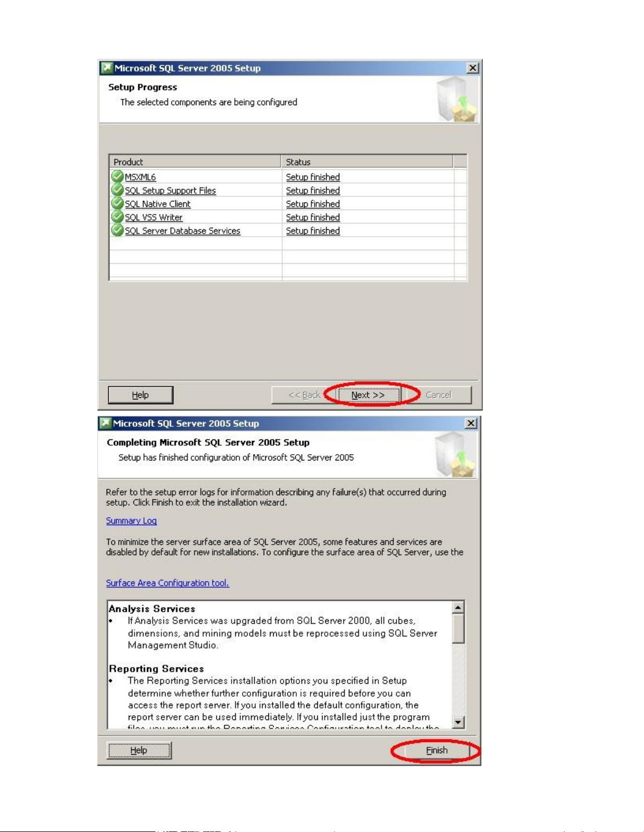Click Setup finished status for SQL Server Database Services
644x832 pixels.
[313, 231]
